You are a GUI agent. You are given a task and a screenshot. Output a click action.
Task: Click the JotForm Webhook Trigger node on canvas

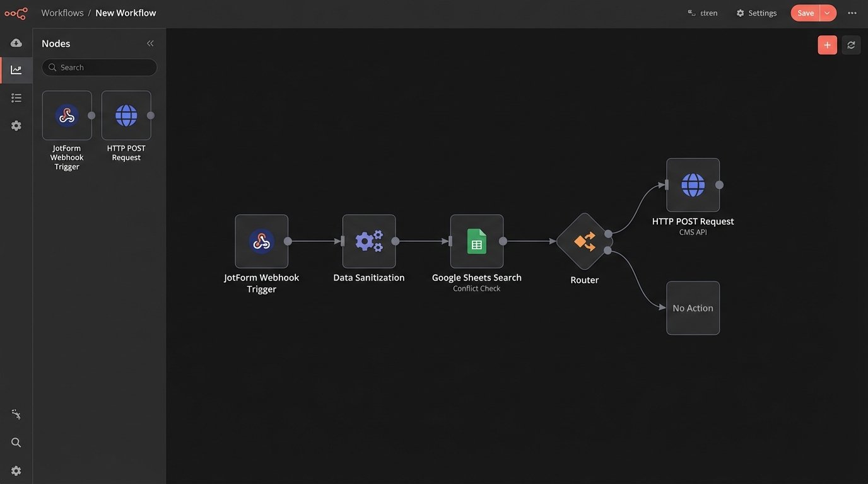coord(261,241)
